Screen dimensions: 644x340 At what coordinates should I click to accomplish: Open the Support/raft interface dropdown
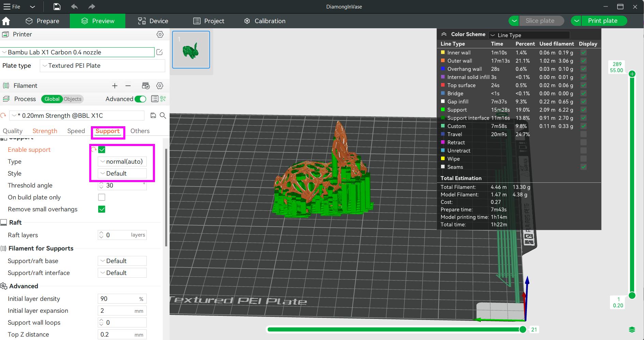click(x=122, y=273)
